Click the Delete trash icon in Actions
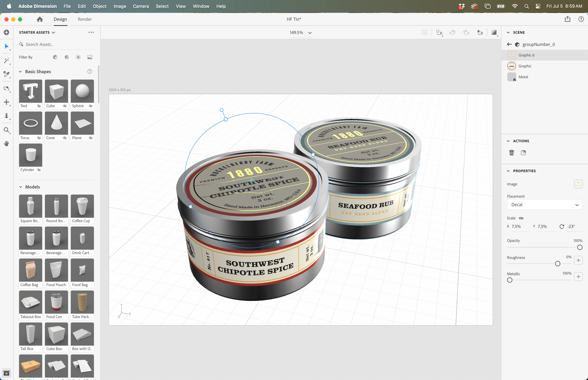Screen dimensions: 588x380 [x=511, y=153]
